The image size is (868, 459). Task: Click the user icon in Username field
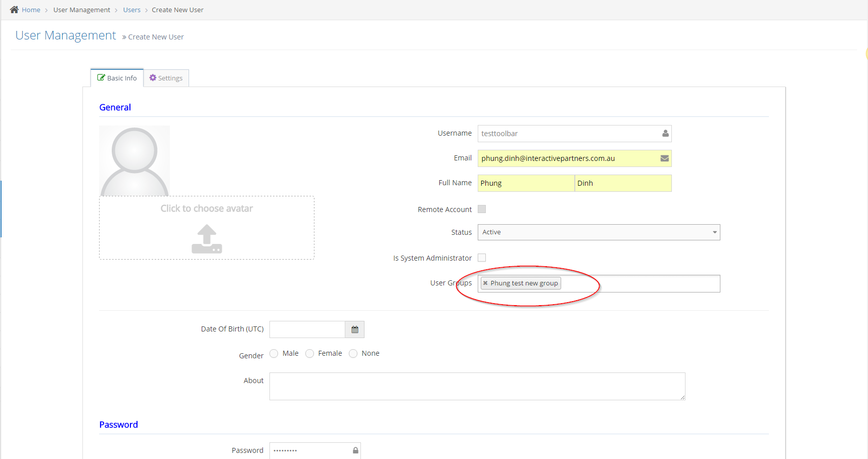(665, 134)
